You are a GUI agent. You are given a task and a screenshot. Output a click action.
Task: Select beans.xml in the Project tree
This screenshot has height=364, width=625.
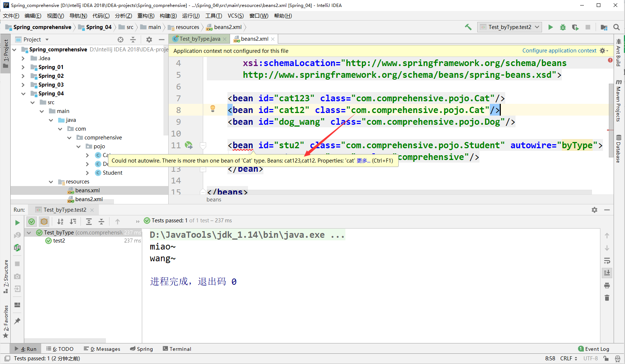point(87,190)
